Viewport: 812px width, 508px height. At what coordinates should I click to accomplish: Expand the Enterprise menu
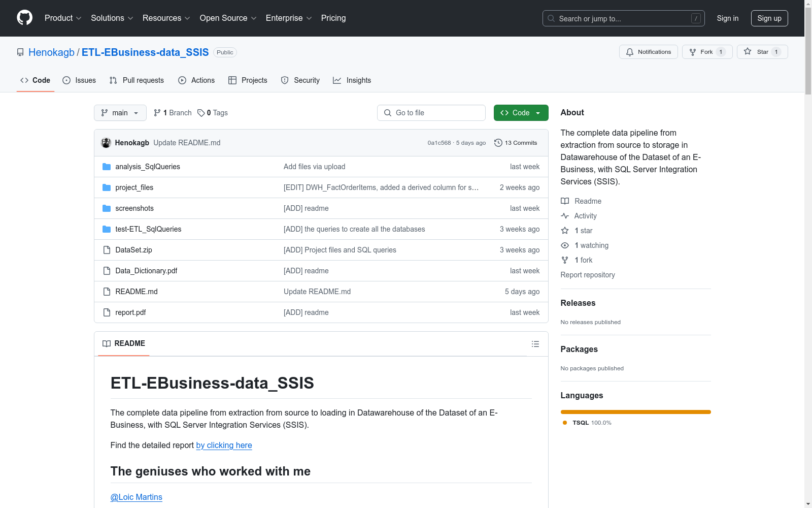coord(289,18)
